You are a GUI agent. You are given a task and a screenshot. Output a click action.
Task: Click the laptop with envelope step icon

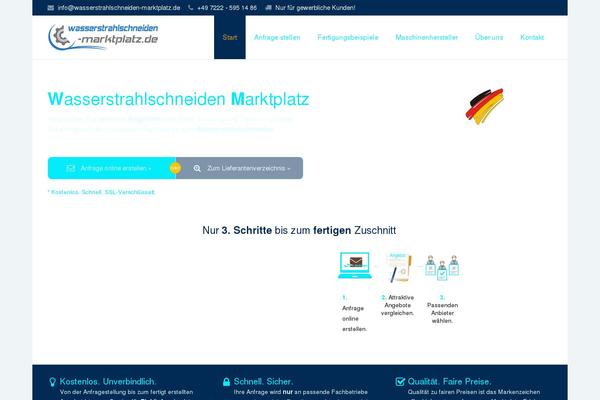tap(355, 265)
